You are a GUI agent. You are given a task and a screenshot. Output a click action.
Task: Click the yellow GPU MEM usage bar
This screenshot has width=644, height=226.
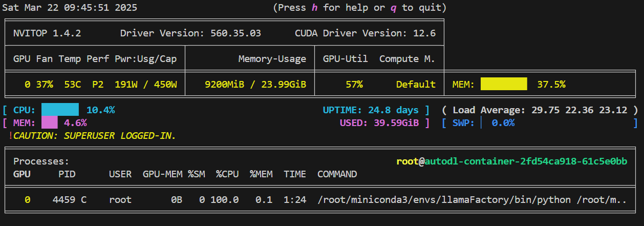coord(504,84)
